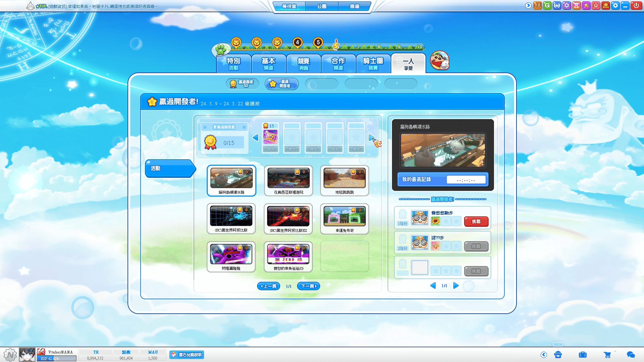Open the pink star badge icon

click(596, 5)
